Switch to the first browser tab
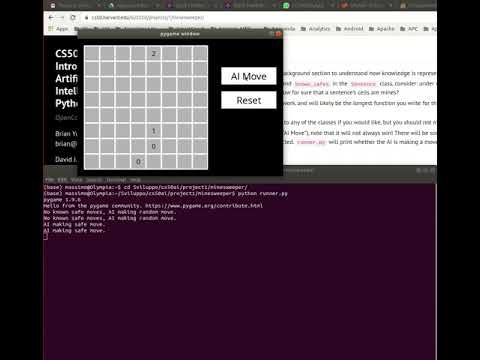 coord(74,5)
